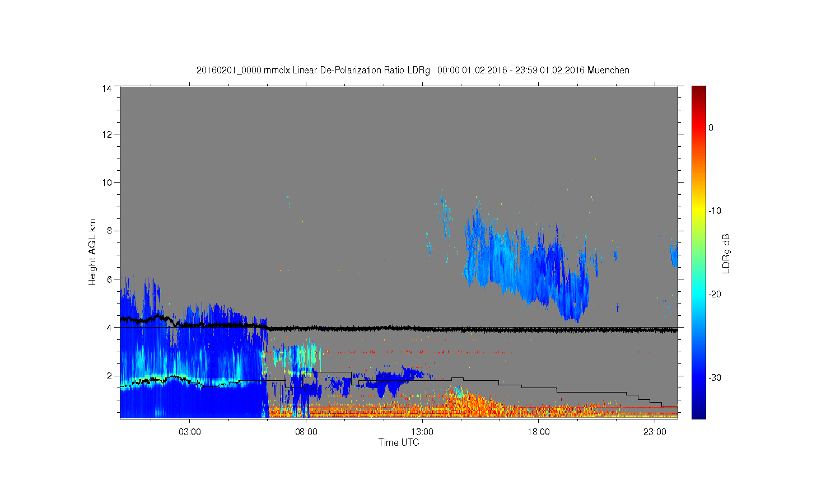Click the height tick label 8
The width and height of the screenshot is (840, 504).
click(x=109, y=231)
